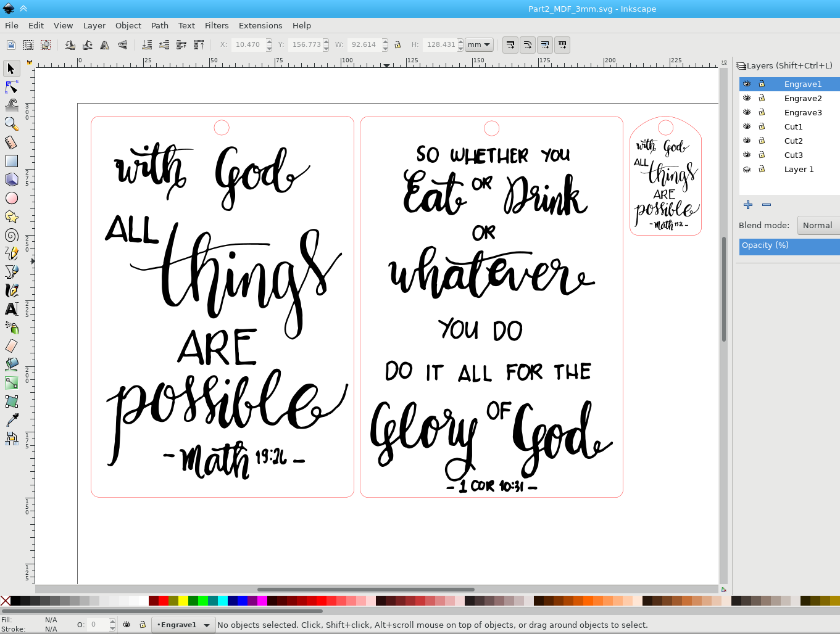
Task: Open the Path menu
Action: 160,25
